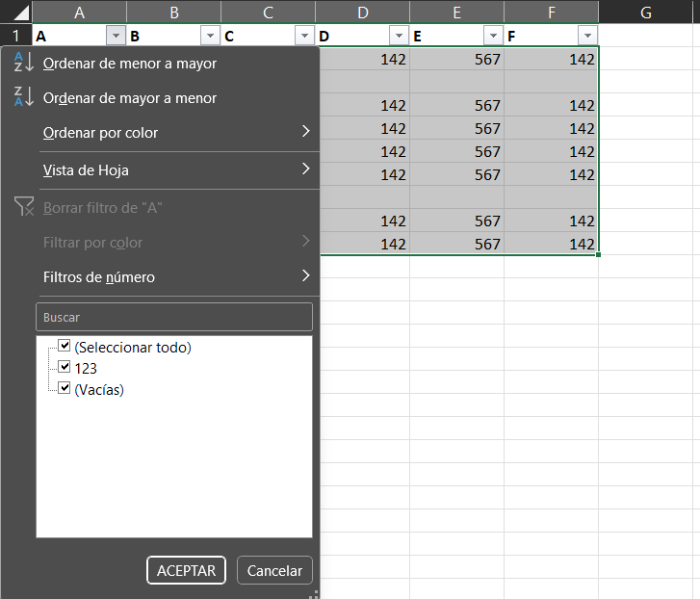
Task: Click first 567 cell in column E
Action: pos(457,59)
